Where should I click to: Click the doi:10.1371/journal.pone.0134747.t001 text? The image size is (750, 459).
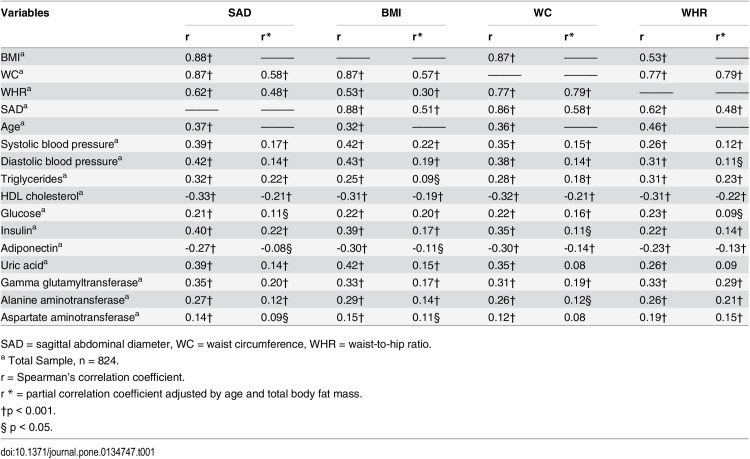pyautogui.click(x=77, y=452)
